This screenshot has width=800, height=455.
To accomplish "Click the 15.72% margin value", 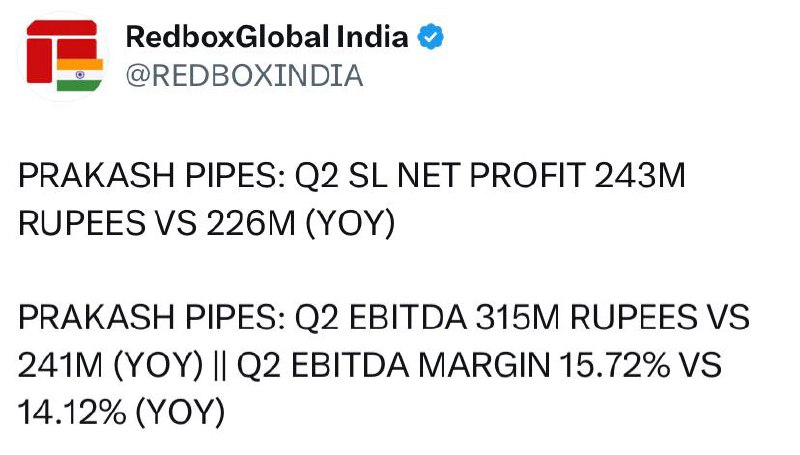I will [615, 365].
